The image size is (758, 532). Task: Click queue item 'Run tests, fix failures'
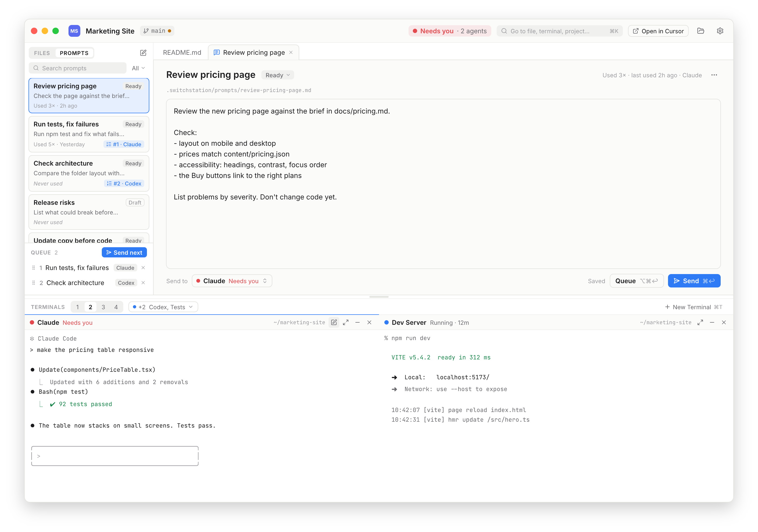point(77,268)
